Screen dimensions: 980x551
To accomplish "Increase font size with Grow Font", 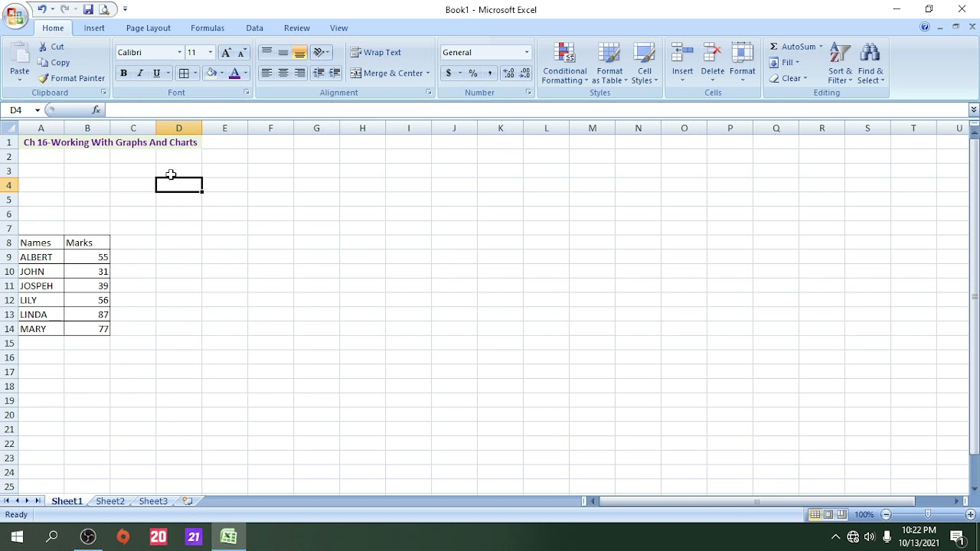I will click(225, 52).
